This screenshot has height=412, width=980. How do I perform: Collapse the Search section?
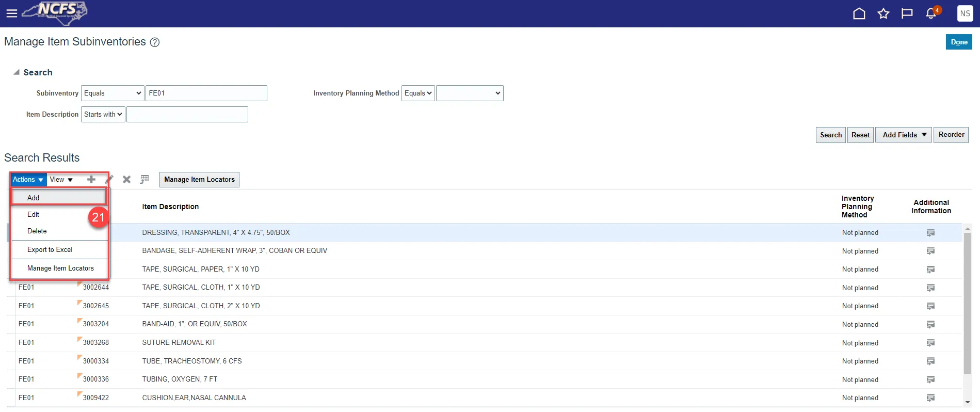pyautogui.click(x=17, y=72)
